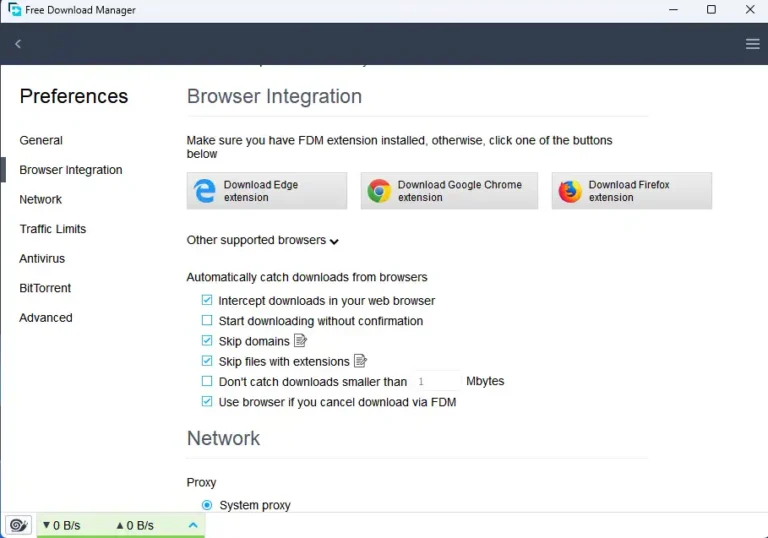Open Network preferences in sidebar
Image resolution: width=768 pixels, height=538 pixels.
click(41, 199)
